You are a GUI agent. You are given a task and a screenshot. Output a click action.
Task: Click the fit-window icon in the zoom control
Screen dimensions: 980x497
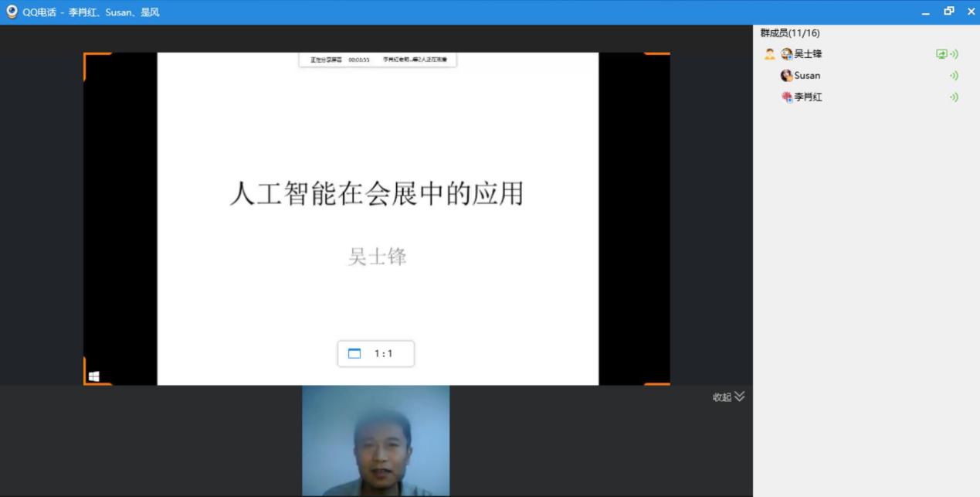[354, 354]
